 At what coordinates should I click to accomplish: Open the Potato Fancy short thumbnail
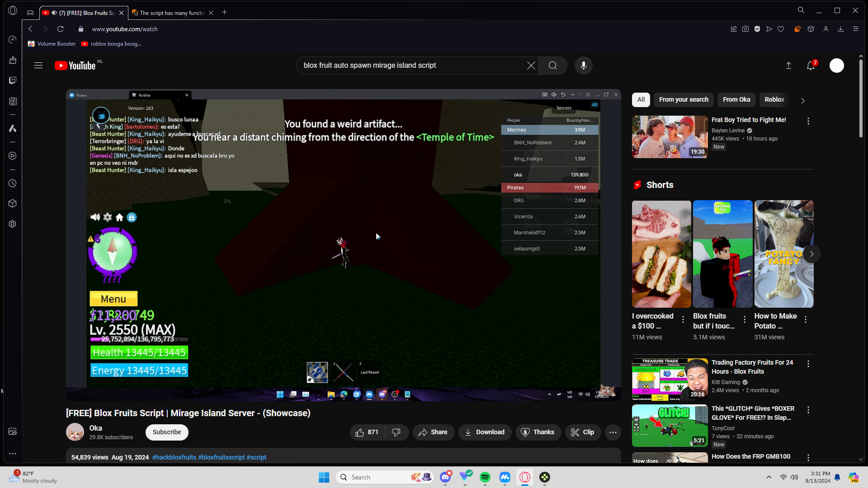pyautogui.click(x=784, y=254)
